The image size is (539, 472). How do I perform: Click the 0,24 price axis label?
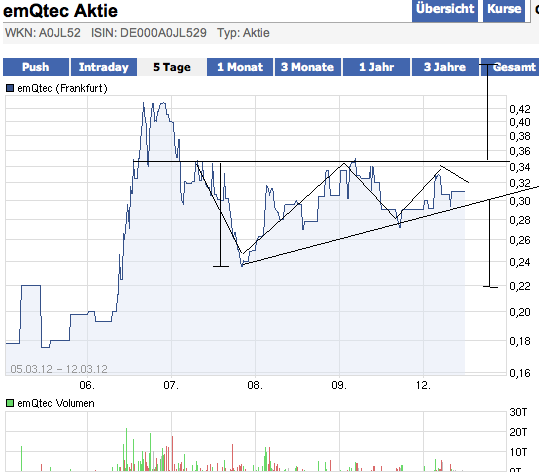coord(520,262)
